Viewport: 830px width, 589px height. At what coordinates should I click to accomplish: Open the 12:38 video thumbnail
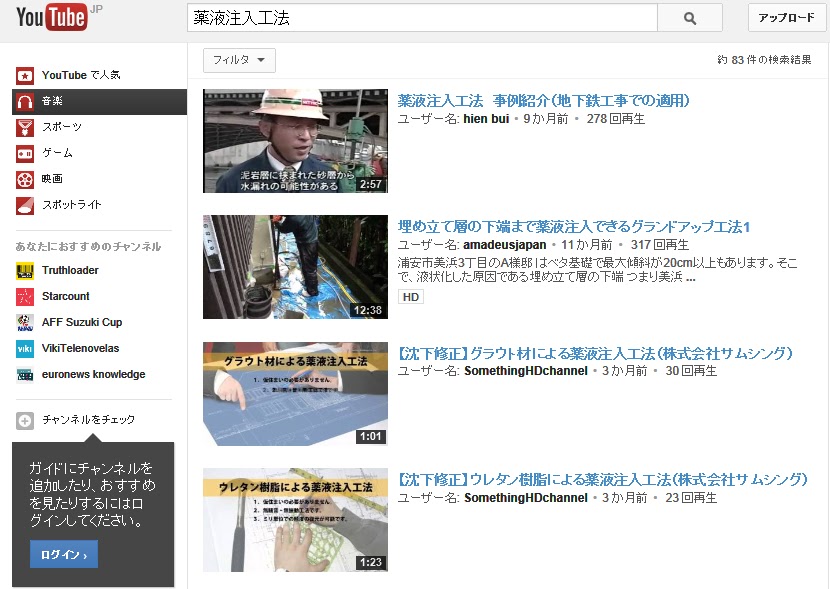pyautogui.click(x=295, y=267)
